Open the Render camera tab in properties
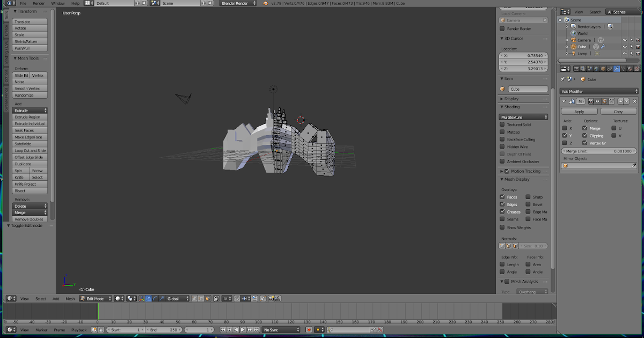 point(576,69)
